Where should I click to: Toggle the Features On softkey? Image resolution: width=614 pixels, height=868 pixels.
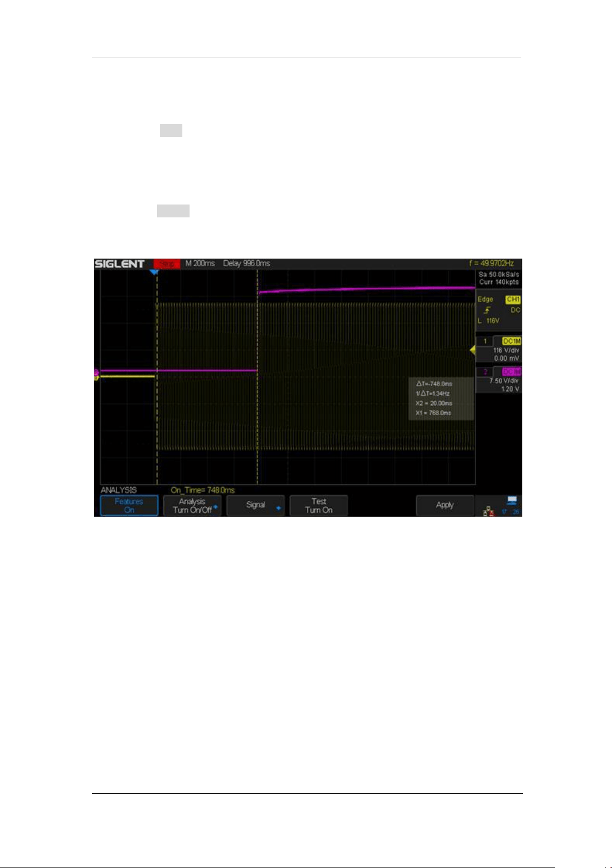coord(129,505)
